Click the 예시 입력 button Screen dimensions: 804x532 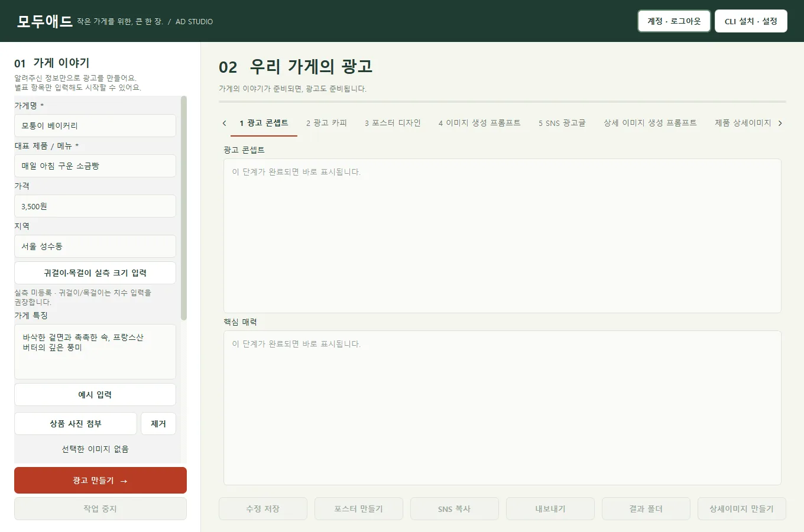pos(95,394)
